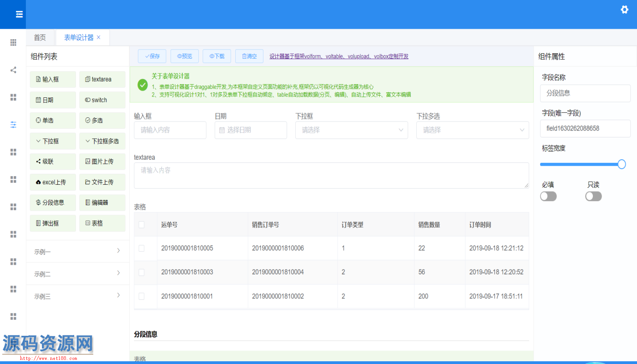This screenshot has height=364, width=637.
Task: Open the 设计器基于框架volform link
Action: pyautogui.click(x=339, y=56)
